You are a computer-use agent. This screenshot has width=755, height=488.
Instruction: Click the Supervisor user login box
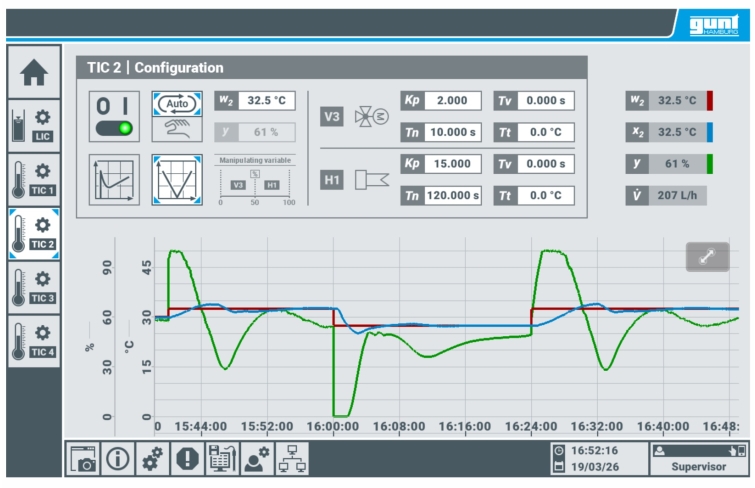(x=699, y=459)
